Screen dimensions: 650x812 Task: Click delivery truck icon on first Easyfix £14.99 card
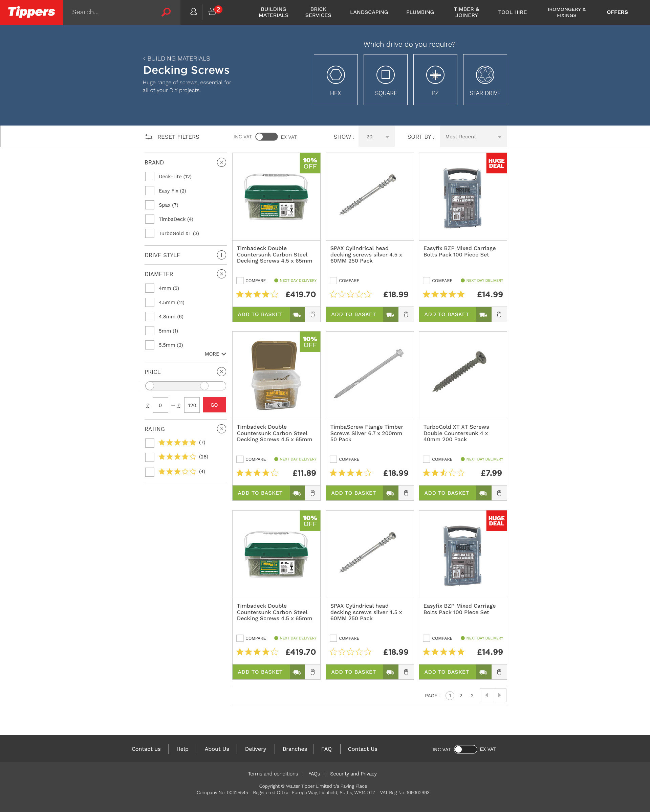click(x=483, y=314)
